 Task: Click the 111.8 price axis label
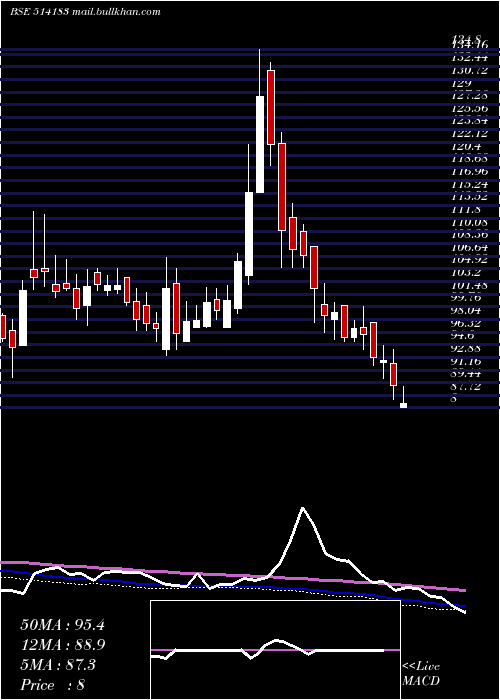tap(466, 210)
